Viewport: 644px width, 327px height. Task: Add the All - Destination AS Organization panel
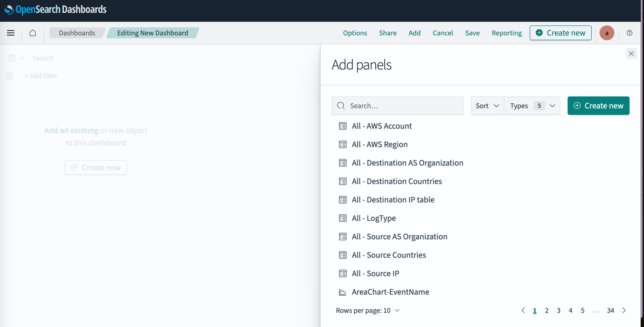pos(408,163)
